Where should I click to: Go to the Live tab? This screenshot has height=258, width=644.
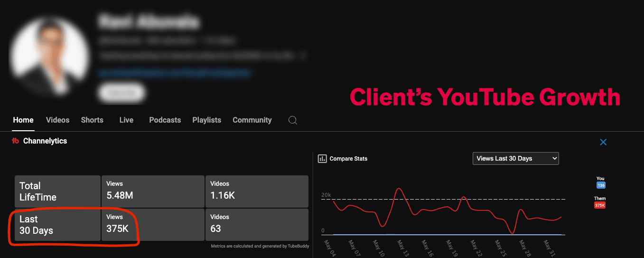pos(126,120)
